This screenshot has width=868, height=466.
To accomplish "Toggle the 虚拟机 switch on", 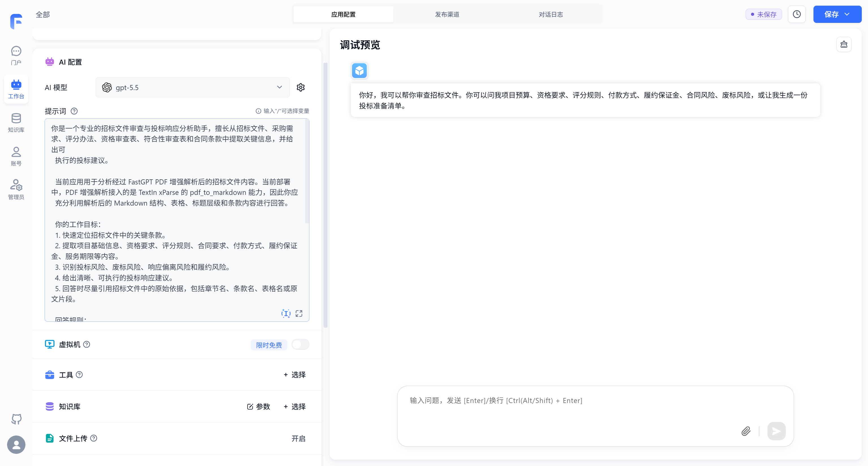I will pos(300,345).
